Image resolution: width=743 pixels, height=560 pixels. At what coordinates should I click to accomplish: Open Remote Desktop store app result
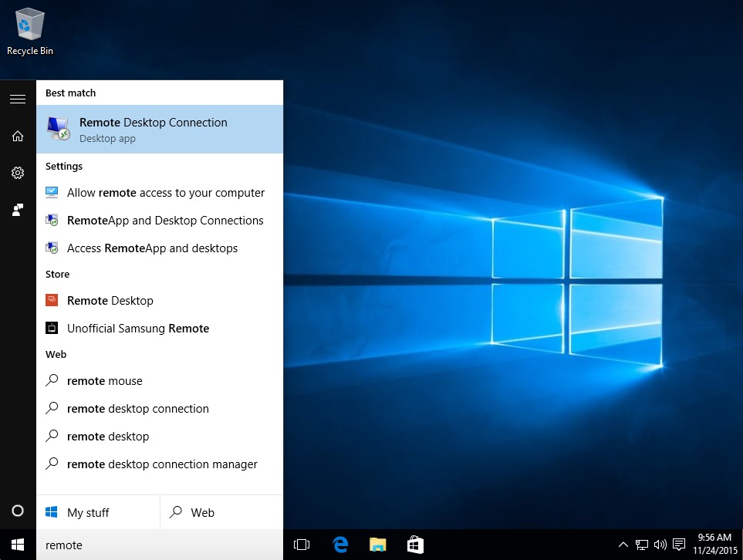coord(160,301)
